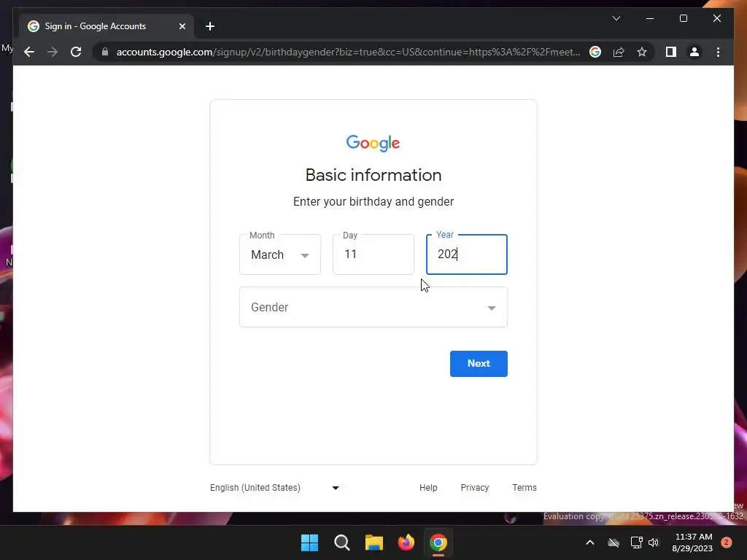Open the volume control
The height and width of the screenshot is (560, 747).
point(654,542)
